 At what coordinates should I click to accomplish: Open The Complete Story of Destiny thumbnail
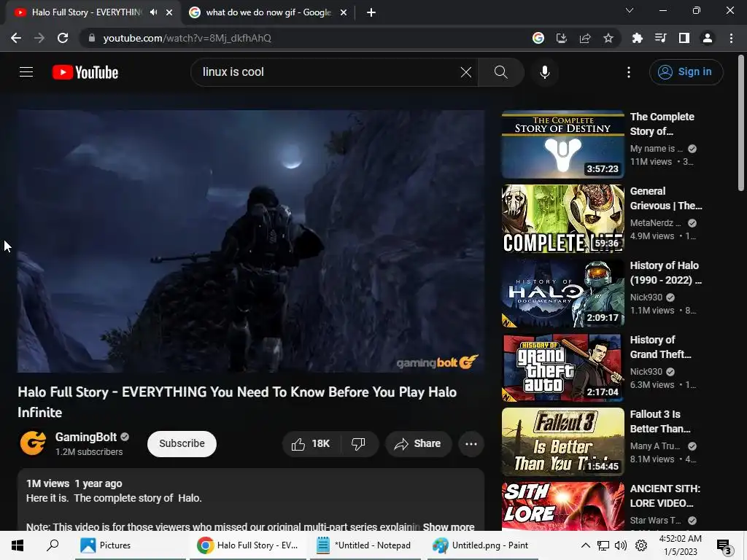[562, 144]
